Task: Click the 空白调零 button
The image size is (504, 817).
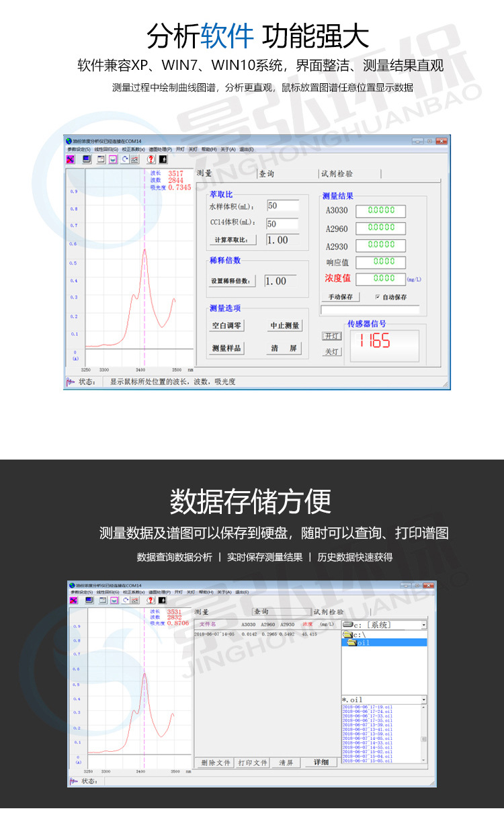Action: point(226,325)
